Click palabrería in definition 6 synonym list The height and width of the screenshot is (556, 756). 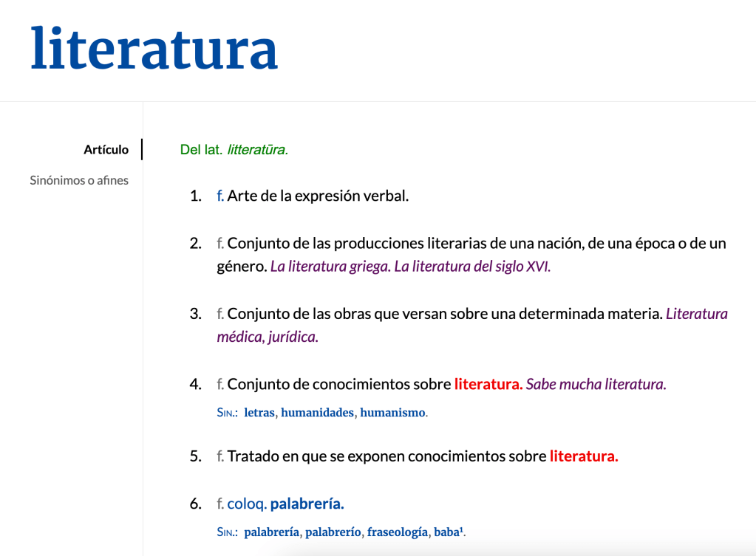pos(271,532)
